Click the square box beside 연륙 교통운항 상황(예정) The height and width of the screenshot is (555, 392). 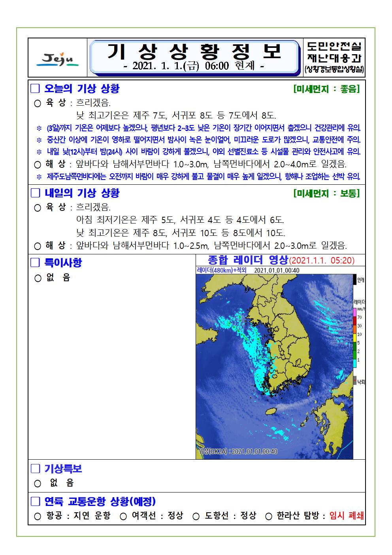[36, 502]
